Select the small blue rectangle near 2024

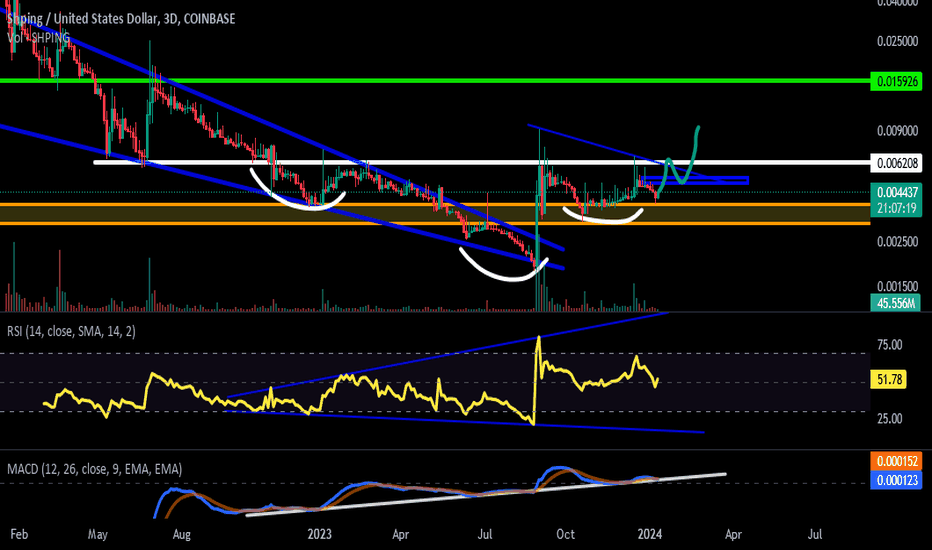coord(695,180)
